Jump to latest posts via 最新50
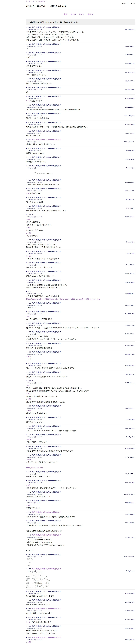 90,14
